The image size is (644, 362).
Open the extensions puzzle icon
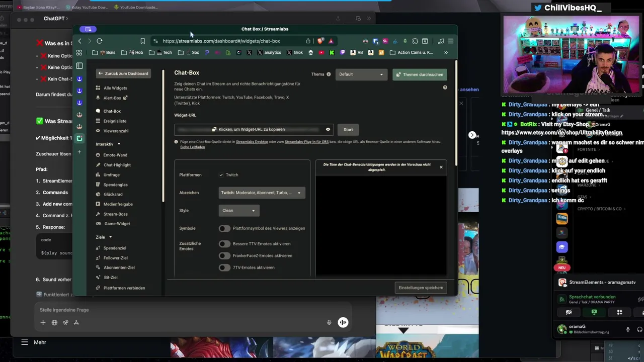coord(415,41)
